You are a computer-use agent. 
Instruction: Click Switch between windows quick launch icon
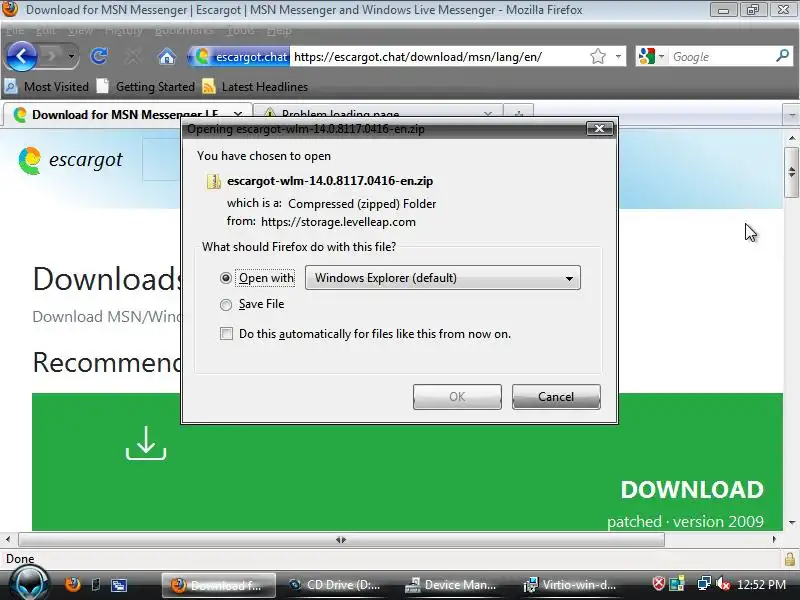[119, 585]
